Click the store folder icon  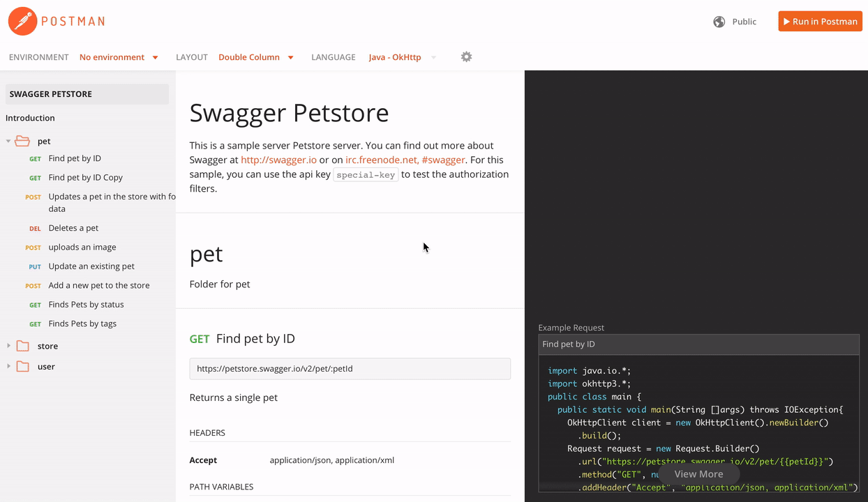(22, 346)
